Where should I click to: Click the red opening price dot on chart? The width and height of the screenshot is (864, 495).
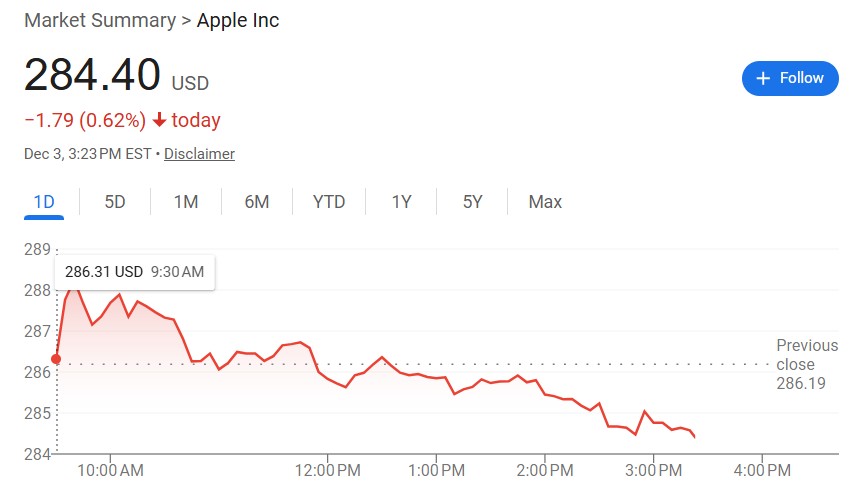[56, 359]
